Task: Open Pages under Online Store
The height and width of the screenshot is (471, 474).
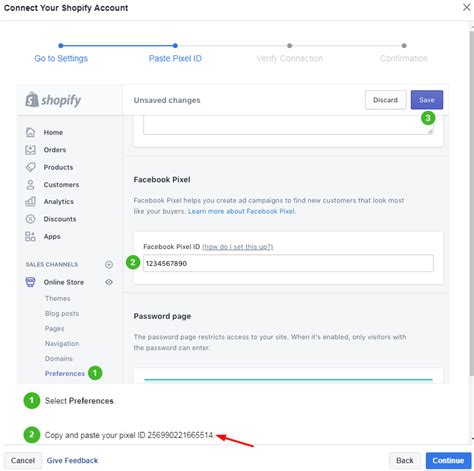Action: coord(54,328)
